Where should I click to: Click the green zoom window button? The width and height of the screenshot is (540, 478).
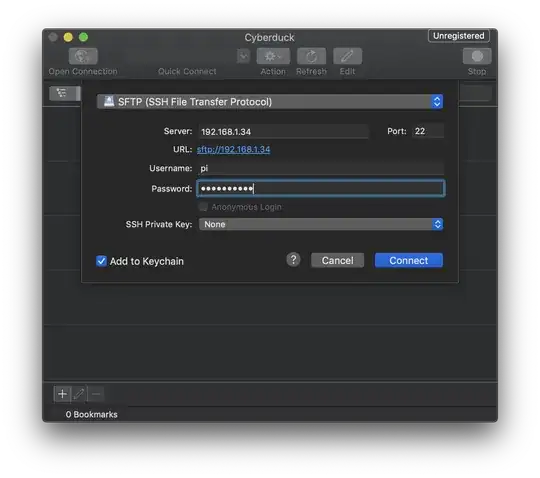(x=83, y=37)
